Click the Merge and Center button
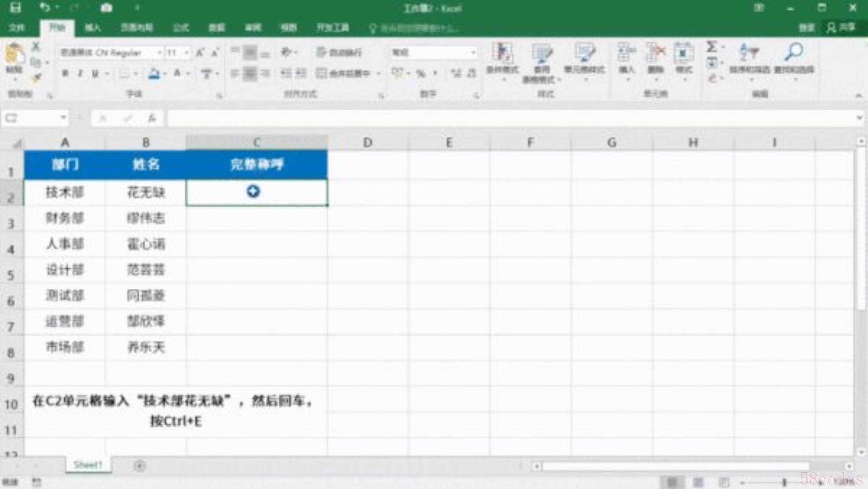The image size is (868, 489). 343,73
